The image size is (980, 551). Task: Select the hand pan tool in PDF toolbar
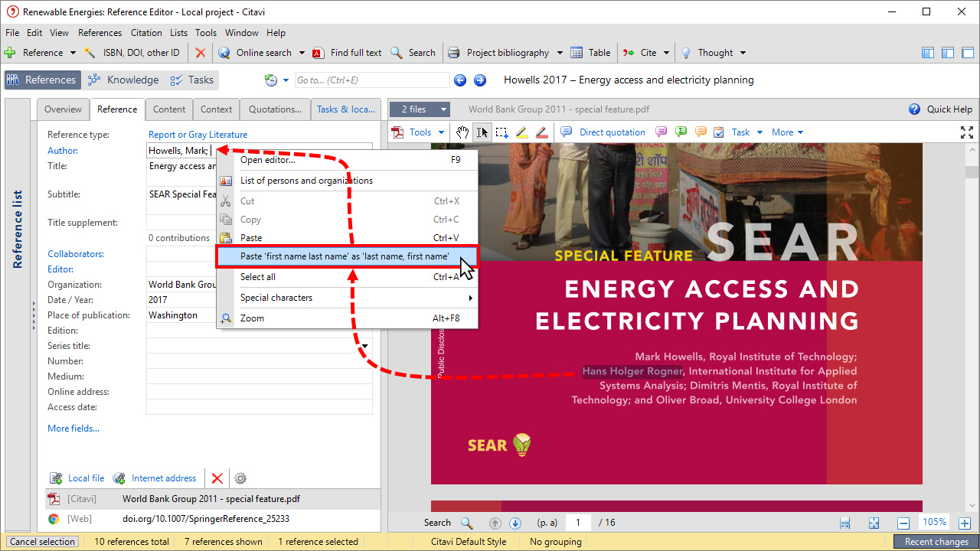pos(462,132)
